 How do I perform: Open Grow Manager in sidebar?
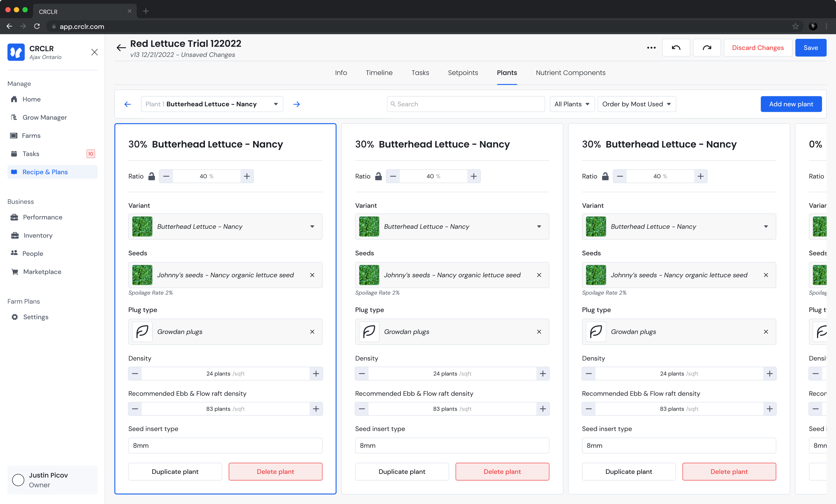click(44, 117)
